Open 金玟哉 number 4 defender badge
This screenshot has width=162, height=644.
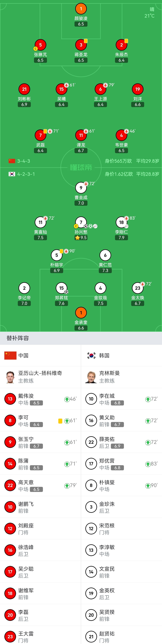pyautogui.click(x=100, y=288)
